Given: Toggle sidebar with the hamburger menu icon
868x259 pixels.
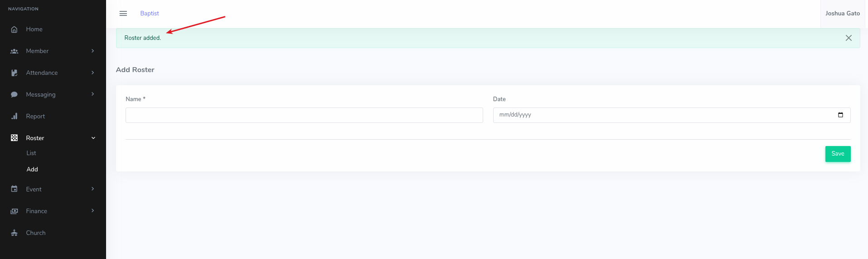Looking at the screenshot, I should click(x=123, y=14).
